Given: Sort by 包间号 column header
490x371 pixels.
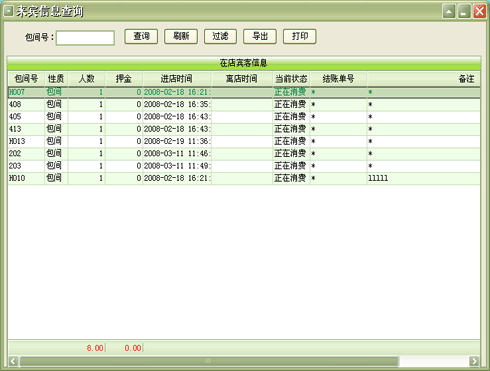Looking at the screenshot, I should (26, 79).
